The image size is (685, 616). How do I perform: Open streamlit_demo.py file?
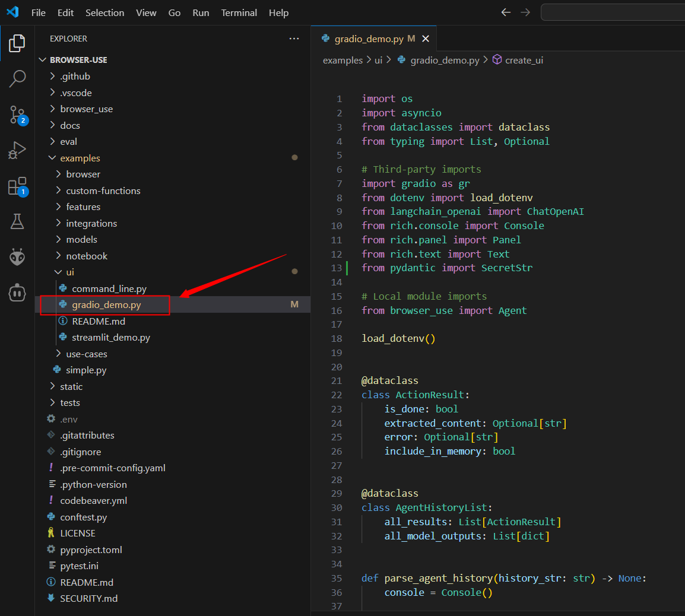(173, 337)
